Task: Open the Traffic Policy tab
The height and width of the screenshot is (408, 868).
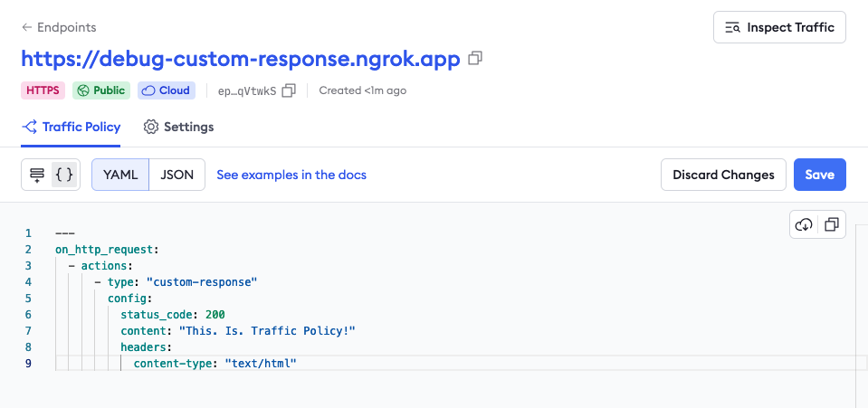Action: 72,127
